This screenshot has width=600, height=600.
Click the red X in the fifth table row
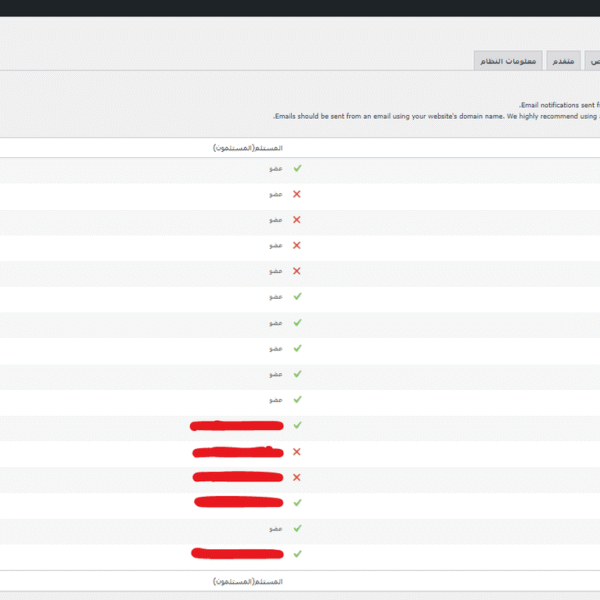point(297,271)
